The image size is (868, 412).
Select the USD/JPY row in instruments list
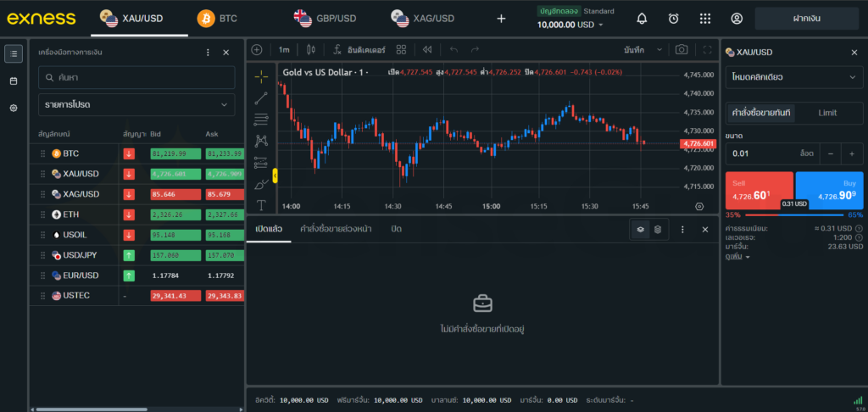pos(136,255)
